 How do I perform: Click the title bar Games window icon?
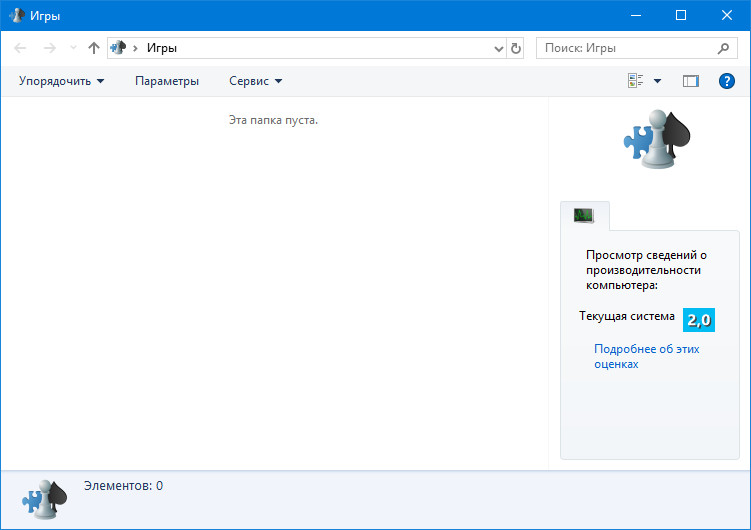click(17, 15)
